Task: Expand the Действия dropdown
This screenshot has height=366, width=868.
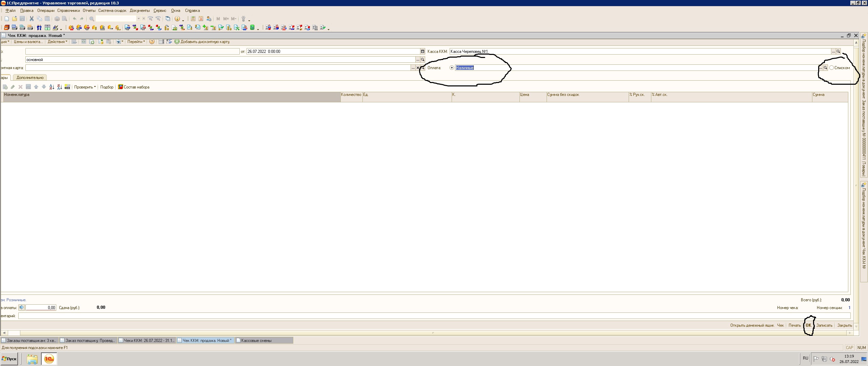Action: [x=57, y=42]
